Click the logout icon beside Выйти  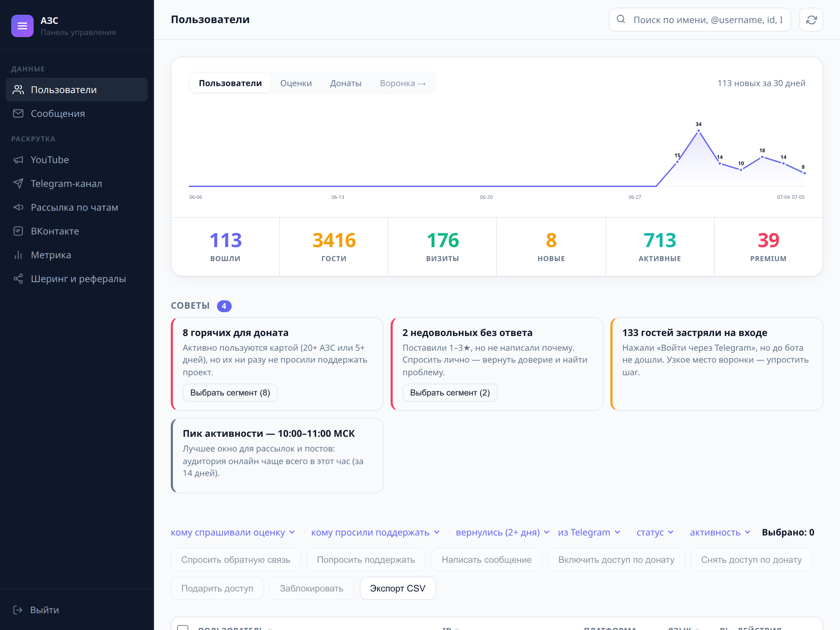pos(18,610)
